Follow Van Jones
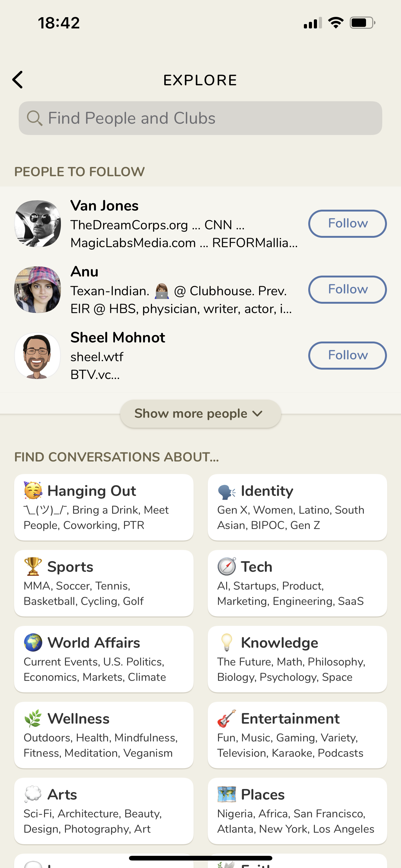The height and width of the screenshot is (868, 401). 347,224
